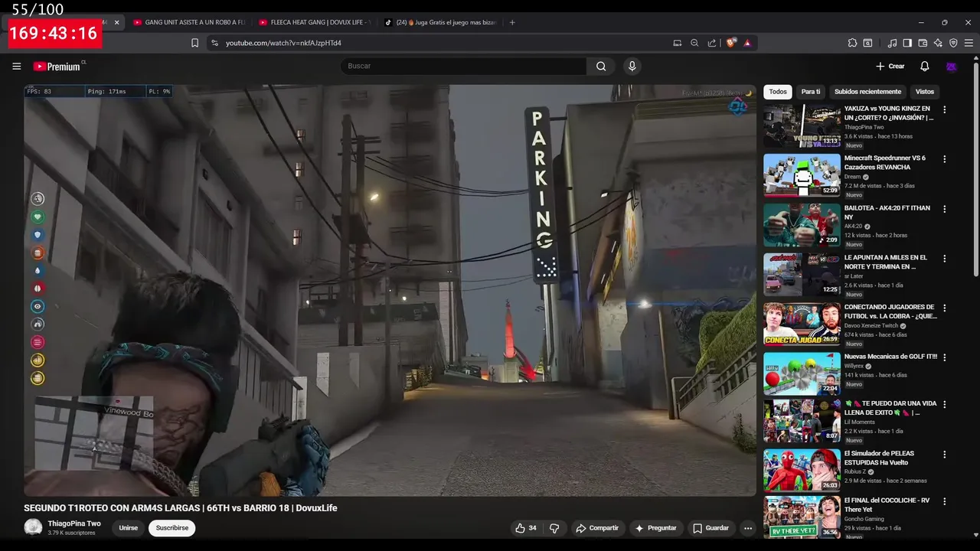Open browser extensions puzzle icon
The width and height of the screenshot is (980, 551).
852,43
